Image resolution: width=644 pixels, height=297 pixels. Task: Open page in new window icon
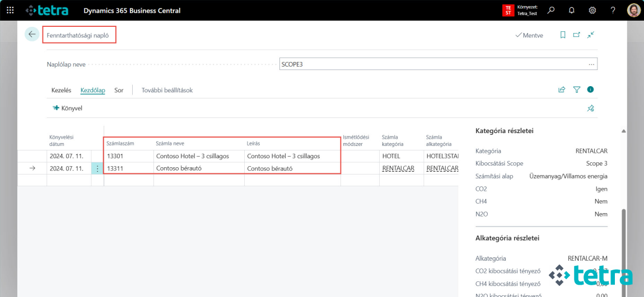coord(577,35)
